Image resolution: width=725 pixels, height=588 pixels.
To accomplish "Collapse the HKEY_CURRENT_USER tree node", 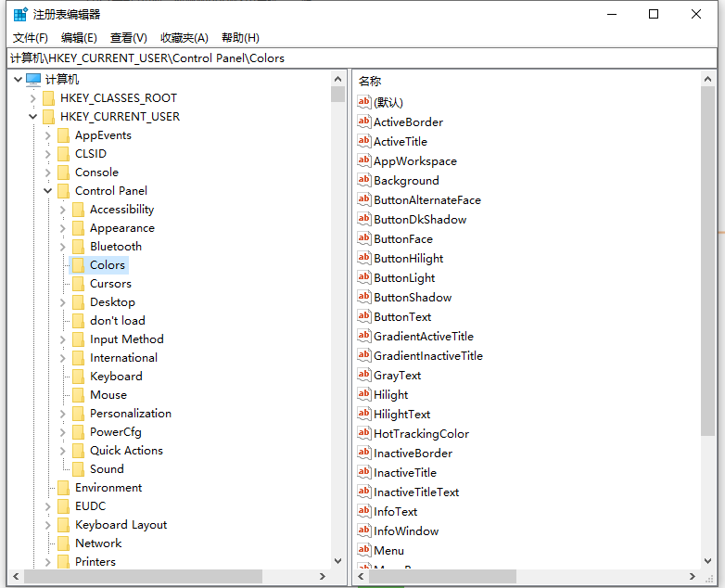I will click(33, 117).
